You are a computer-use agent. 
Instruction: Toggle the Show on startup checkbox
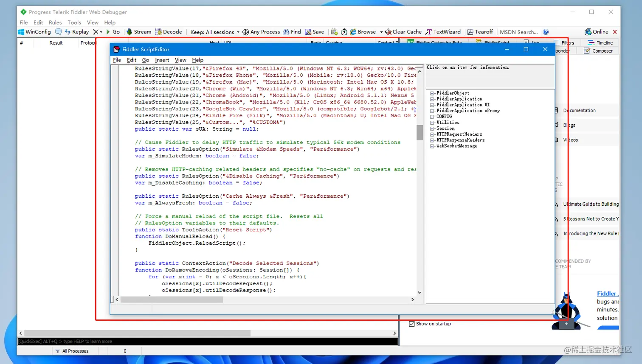tap(411, 324)
